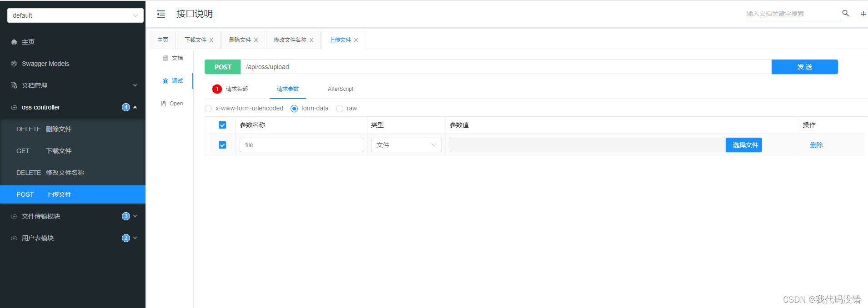Open the AfterScript tab
Viewport: 868px width, 308px height.
tap(341, 89)
